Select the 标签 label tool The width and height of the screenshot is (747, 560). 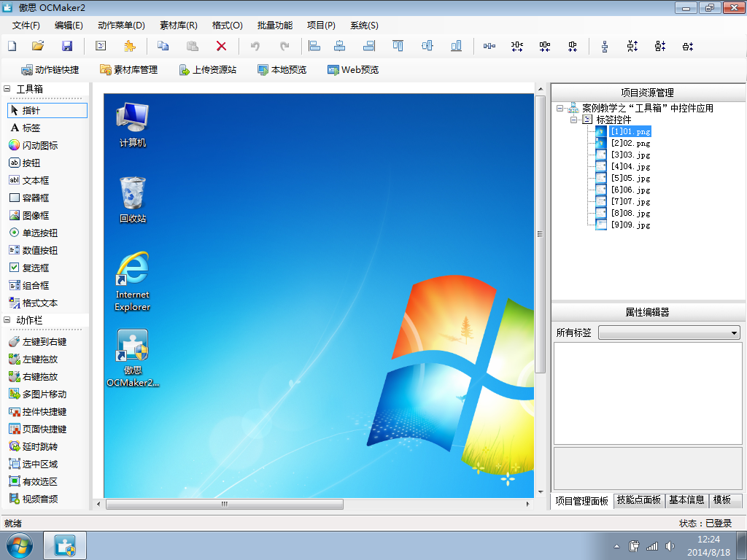31,128
